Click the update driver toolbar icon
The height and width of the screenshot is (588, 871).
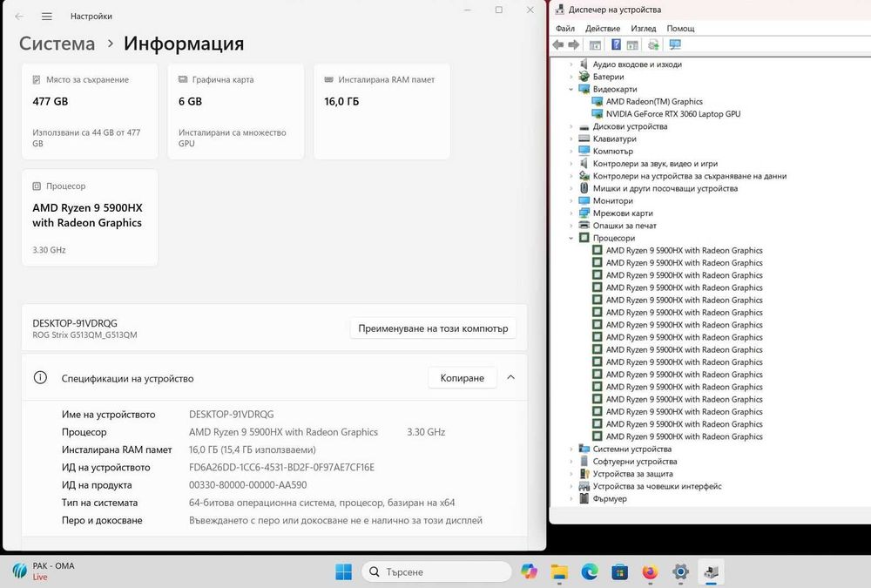tap(654, 44)
